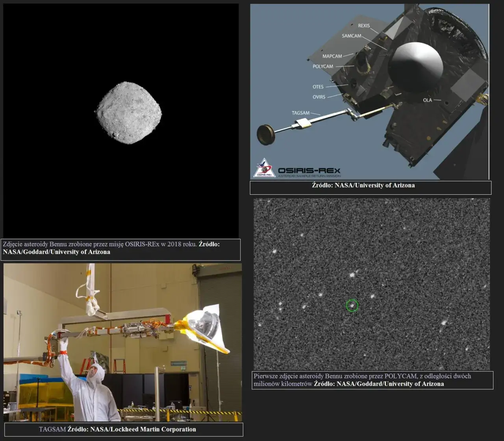Click the MAPCAM label in the diagram
The width and height of the screenshot is (504, 441).
point(332,56)
